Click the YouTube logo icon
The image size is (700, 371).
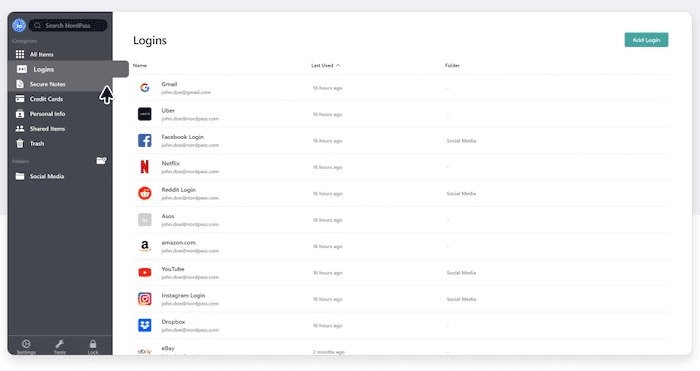tap(145, 272)
